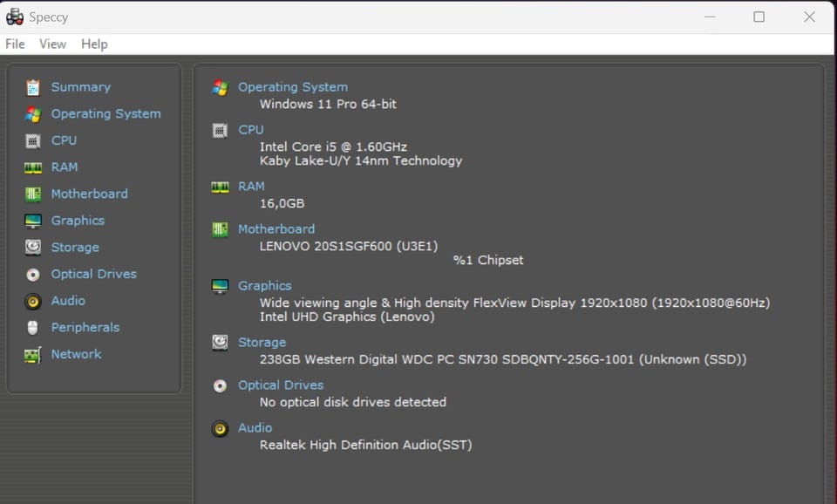Open Optical Drives in sidebar
The image size is (837, 504).
point(94,274)
